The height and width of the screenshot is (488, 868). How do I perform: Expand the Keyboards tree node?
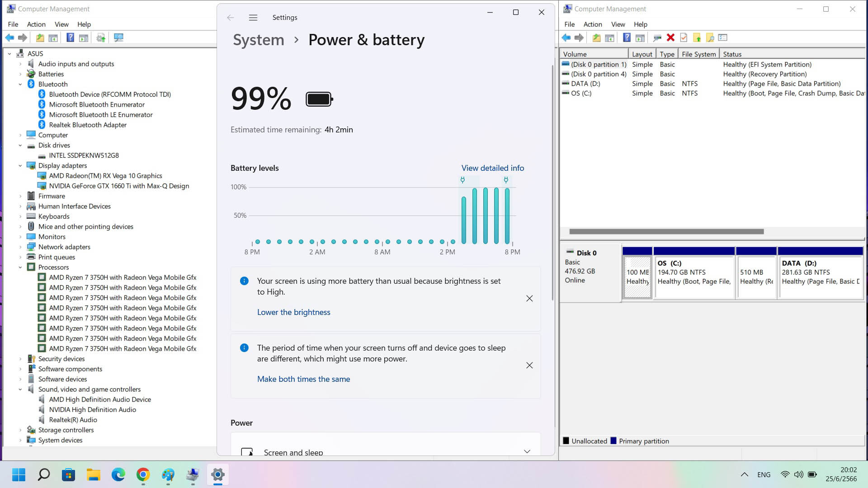pyautogui.click(x=20, y=217)
